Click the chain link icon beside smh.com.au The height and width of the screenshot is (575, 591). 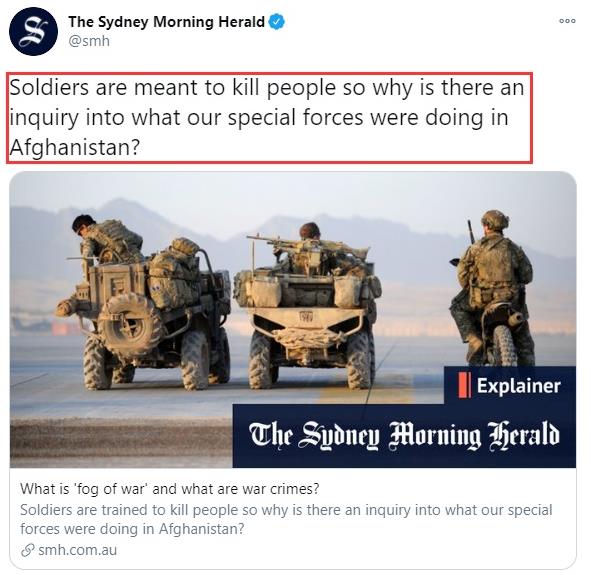[x=28, y=550]
